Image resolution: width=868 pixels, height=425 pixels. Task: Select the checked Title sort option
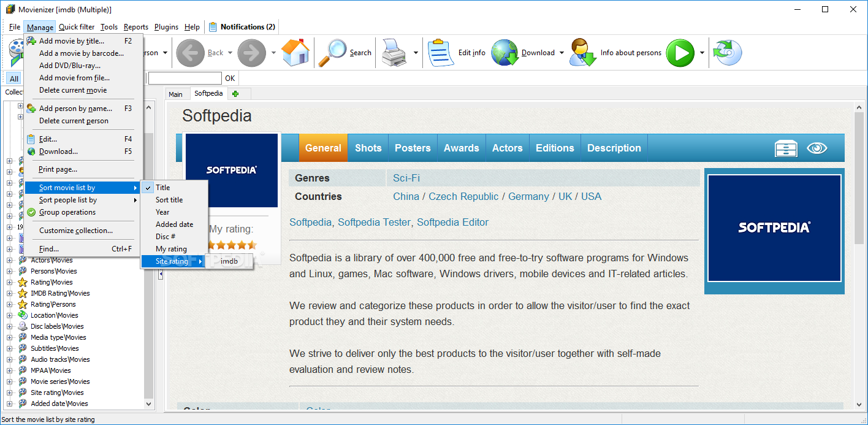point(174,188)
